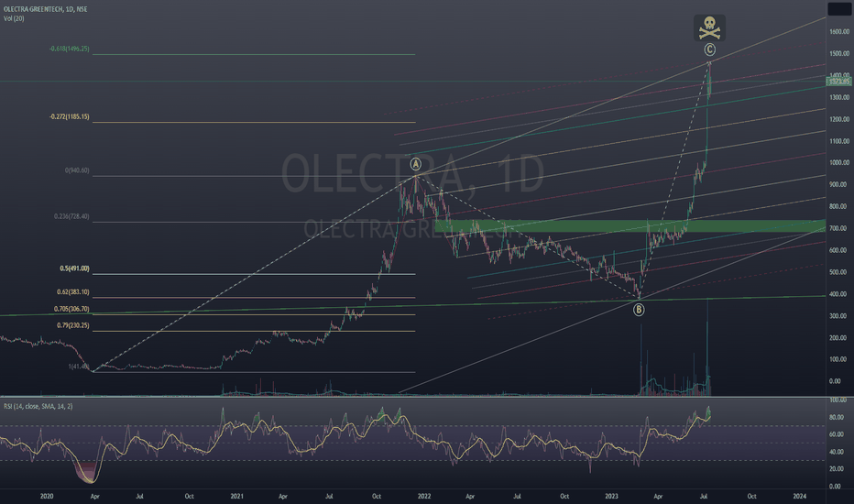Click 900.00 on the price axis
Viewport: 854px width, 504px height.
point(839,185)
